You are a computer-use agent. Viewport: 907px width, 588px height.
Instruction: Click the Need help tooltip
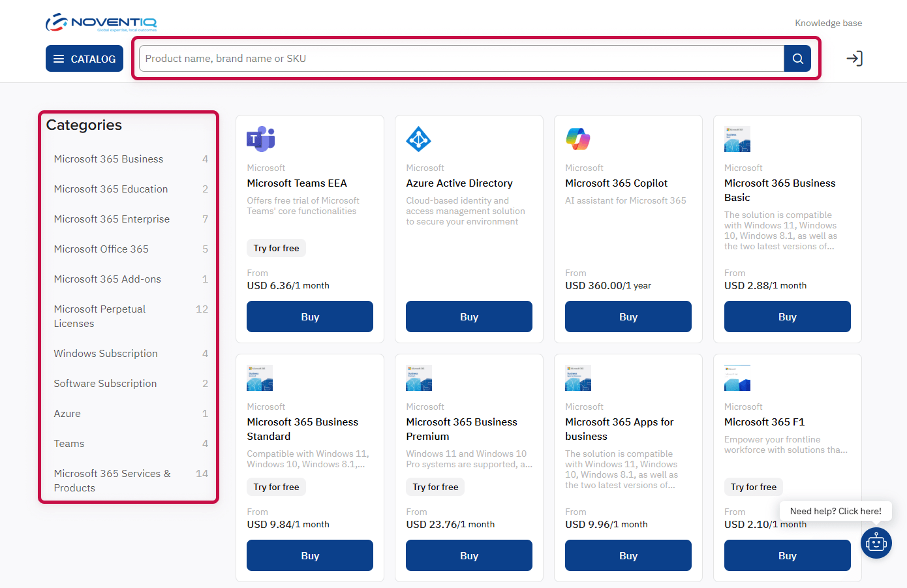835,510
